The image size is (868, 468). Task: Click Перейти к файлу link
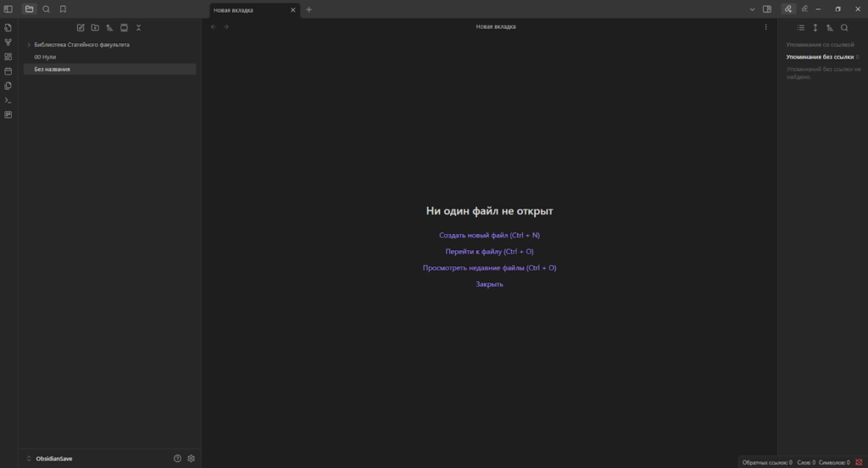coord(489,252)
